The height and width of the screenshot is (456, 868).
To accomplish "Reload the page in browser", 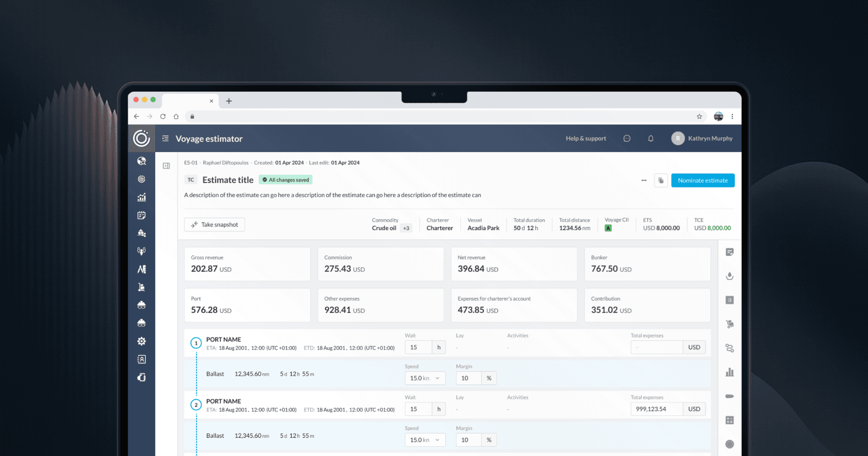I will click(163, 116).
